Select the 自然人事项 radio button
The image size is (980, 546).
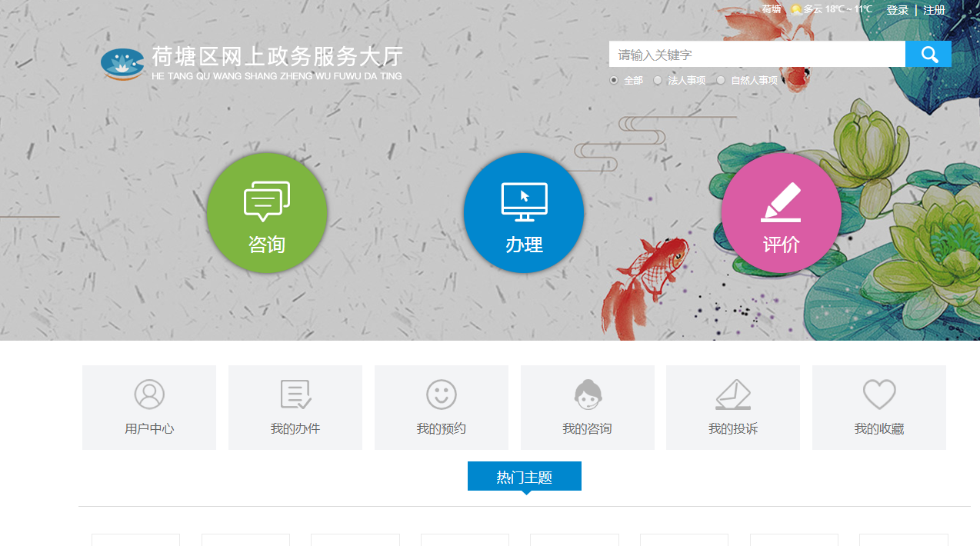point(721,80)
